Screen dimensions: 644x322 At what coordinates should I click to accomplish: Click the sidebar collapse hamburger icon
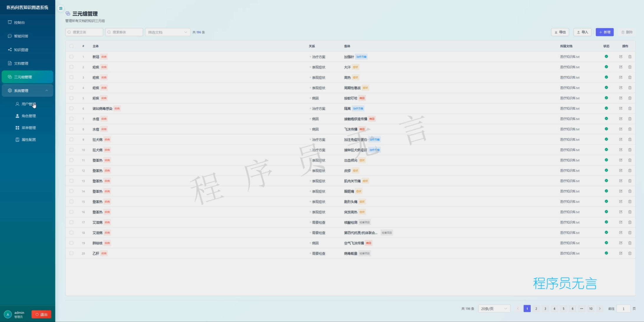pos(61,8)
